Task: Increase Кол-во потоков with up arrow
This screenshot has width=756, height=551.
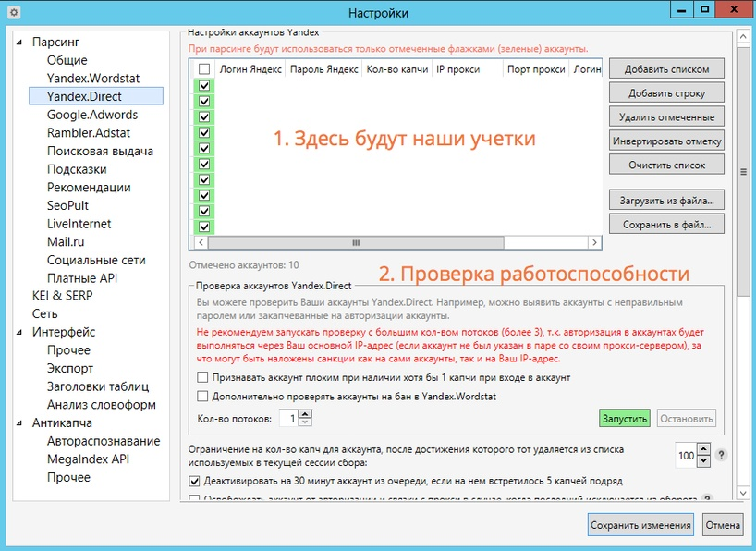Action: [305, 414]
